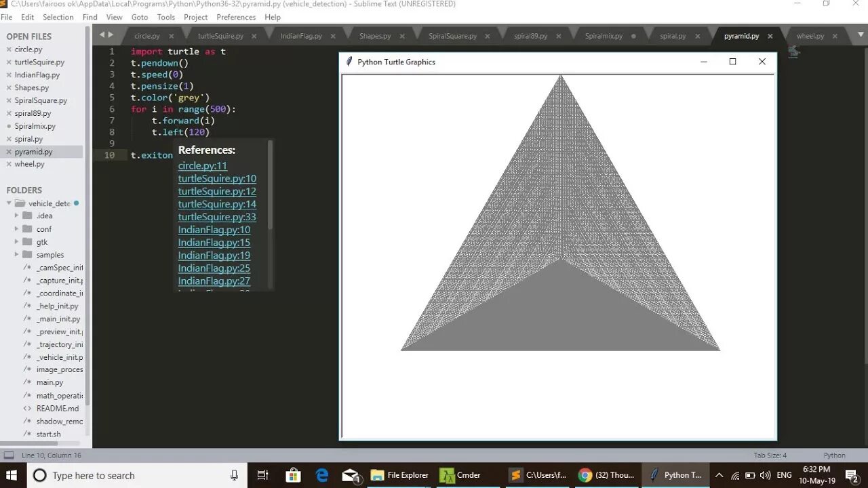This screenshot has width=868, height=488.
Task: Click the unsaved dot beside Spiralmix.py in sidebar
Action: tap(9, 127)
